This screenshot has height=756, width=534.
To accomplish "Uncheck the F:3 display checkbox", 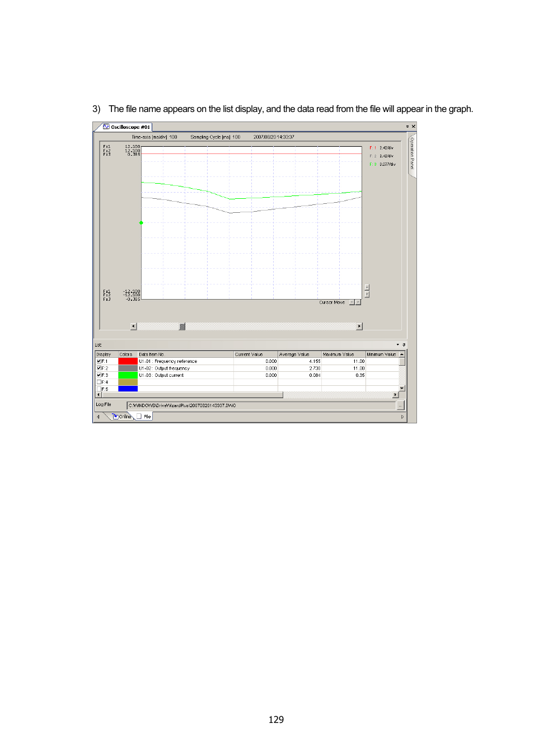I will pos(99,375).
